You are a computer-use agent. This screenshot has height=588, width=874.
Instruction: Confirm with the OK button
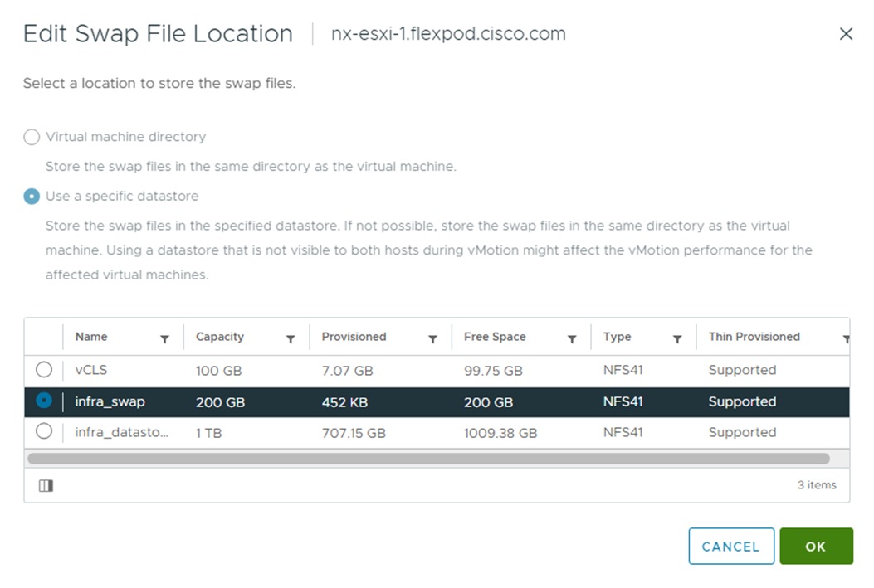[816, 547]
